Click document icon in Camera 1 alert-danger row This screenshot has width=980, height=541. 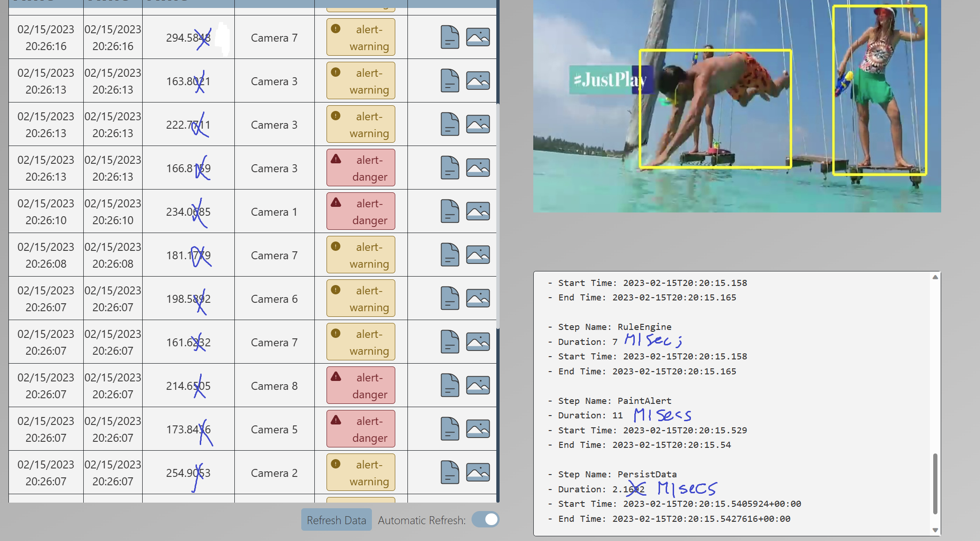pos(450,212)
